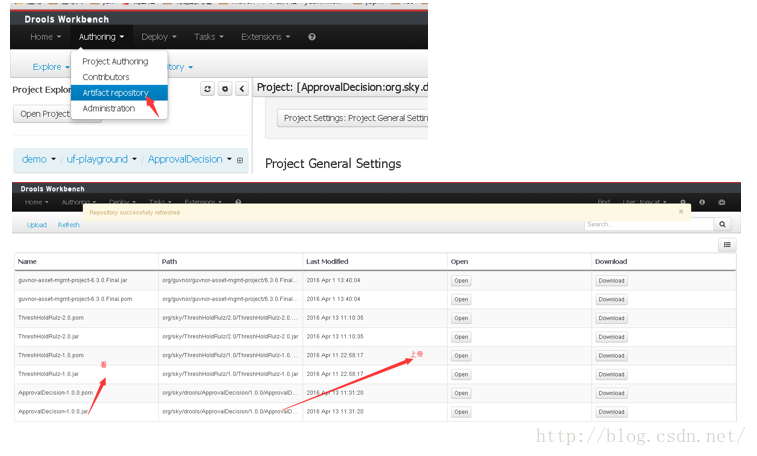Click the Upload link in Artifact repository
The image size is (757, 456).
(x=37, y=225)
